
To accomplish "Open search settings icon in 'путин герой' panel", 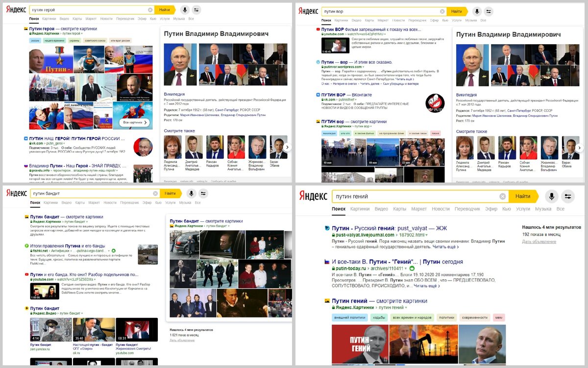I will click(x=196, y=10).
